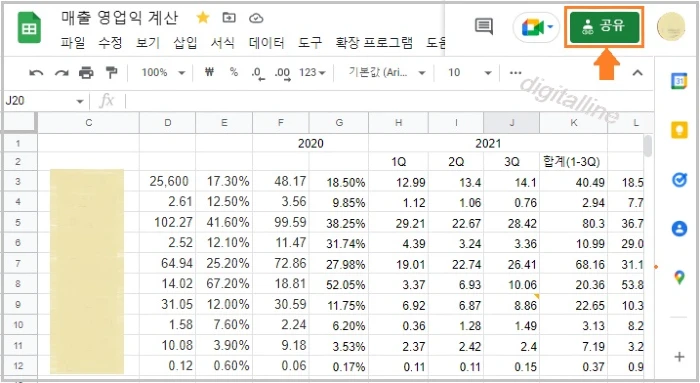This screenshot has width=700, height=383.
Task: Click the cell containing 102.27
Action: pyautogui.click(x=167, y=222)
